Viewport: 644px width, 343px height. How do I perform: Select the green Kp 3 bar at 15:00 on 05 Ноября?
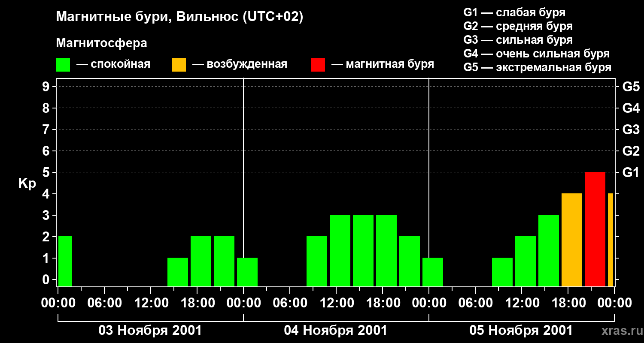click(549, 251)
